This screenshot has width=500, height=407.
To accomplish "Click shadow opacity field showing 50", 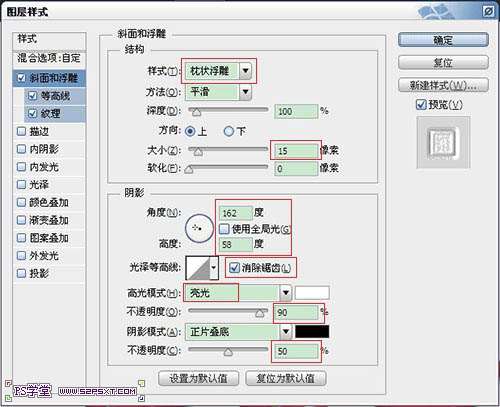I will point(296,351).
